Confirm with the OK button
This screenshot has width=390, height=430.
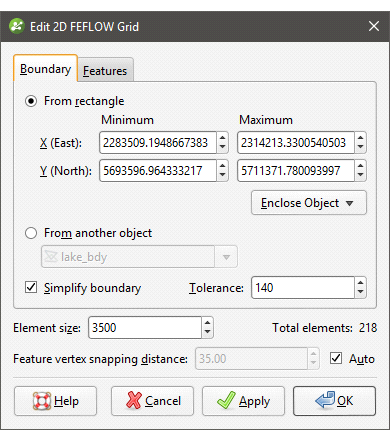[334, 401]
